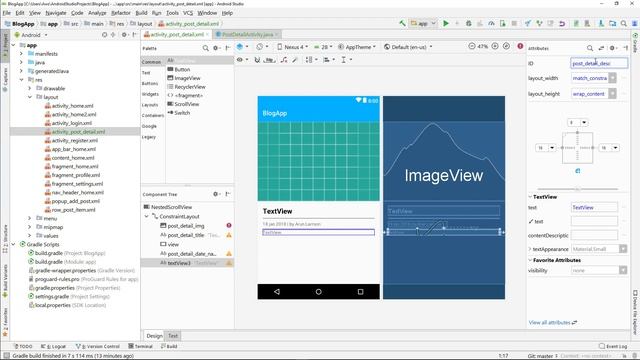Click Project tool window settings gear
The width and height of the screenshot is (640, 360).
124,35
